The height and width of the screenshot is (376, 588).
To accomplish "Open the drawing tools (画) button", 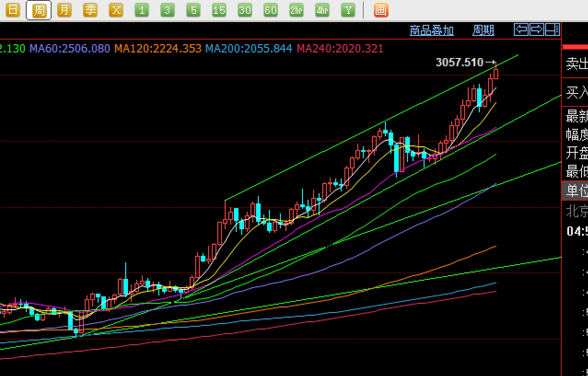I will tap(381, 10).
